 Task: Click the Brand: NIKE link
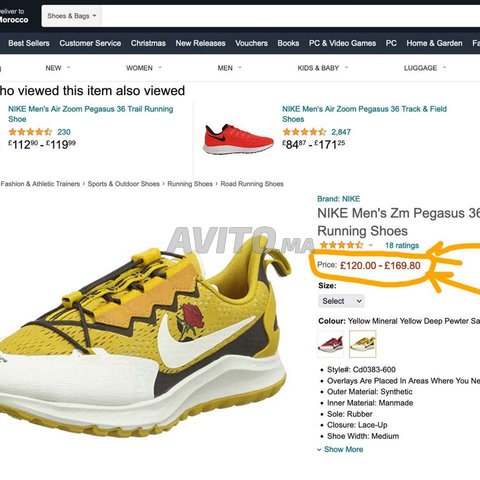coord(338,199)
